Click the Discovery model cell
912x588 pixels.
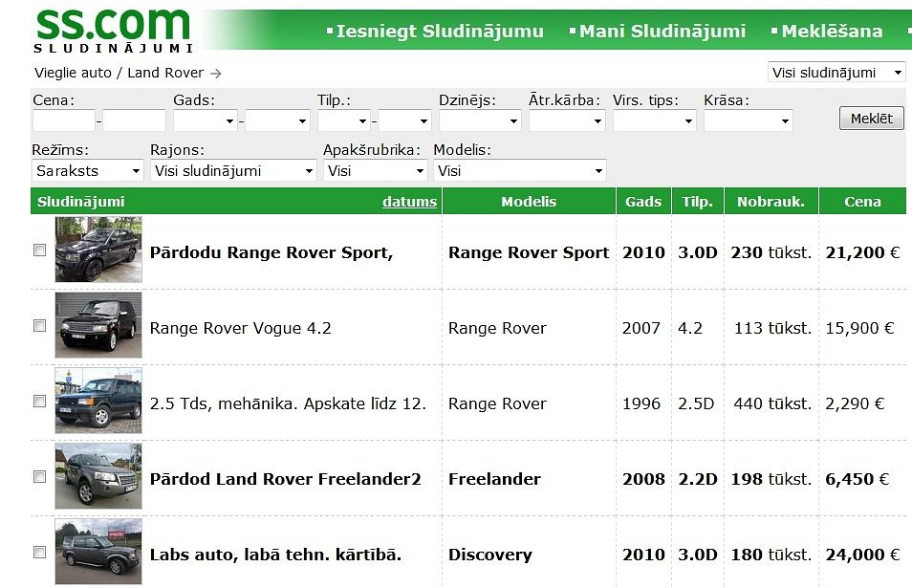(x=490, y=555)
